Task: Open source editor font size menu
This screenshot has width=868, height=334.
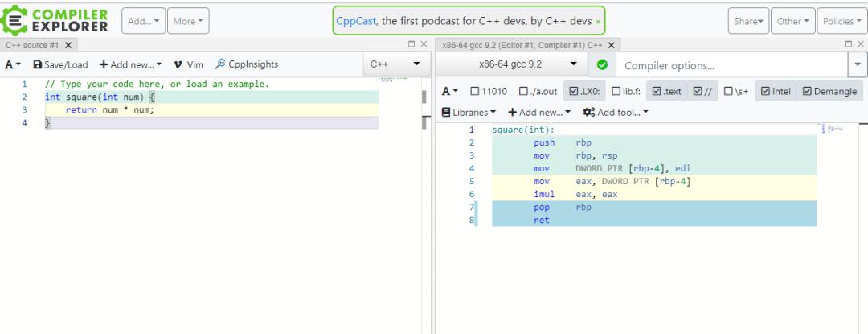Action: click(13, 65)
